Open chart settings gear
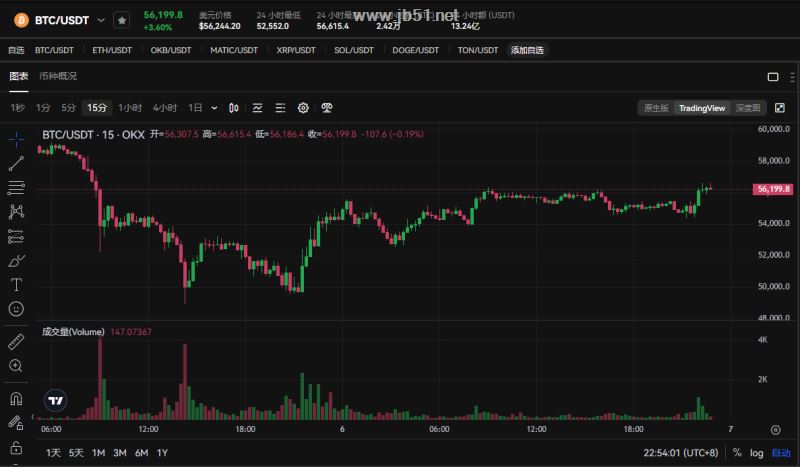The width and height of the screenshot is (800, 467). 303,108
